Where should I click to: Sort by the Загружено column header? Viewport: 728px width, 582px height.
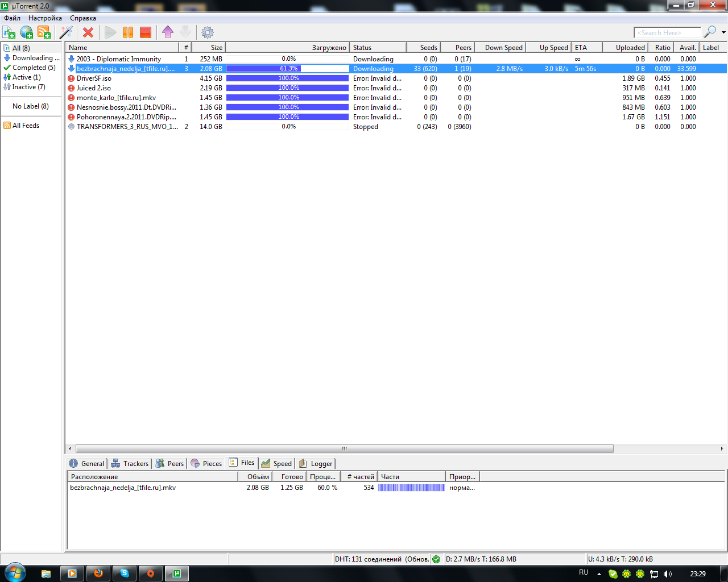coord(287,48)
